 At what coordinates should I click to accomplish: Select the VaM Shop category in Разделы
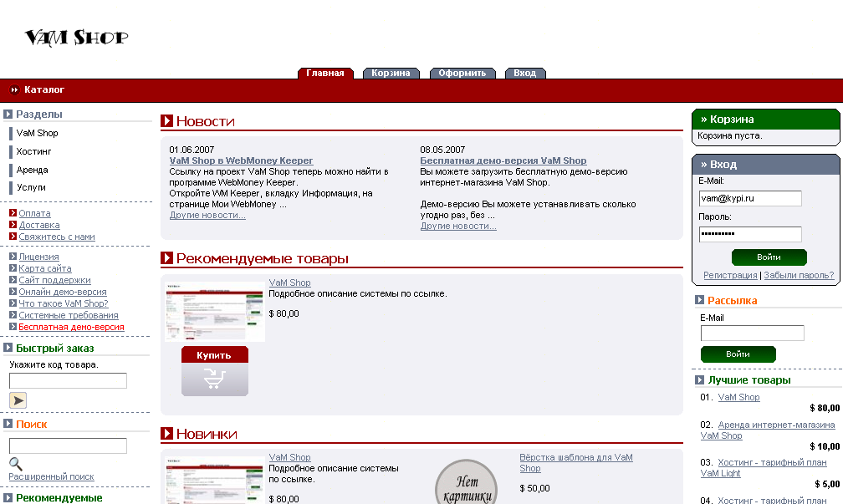37,133
